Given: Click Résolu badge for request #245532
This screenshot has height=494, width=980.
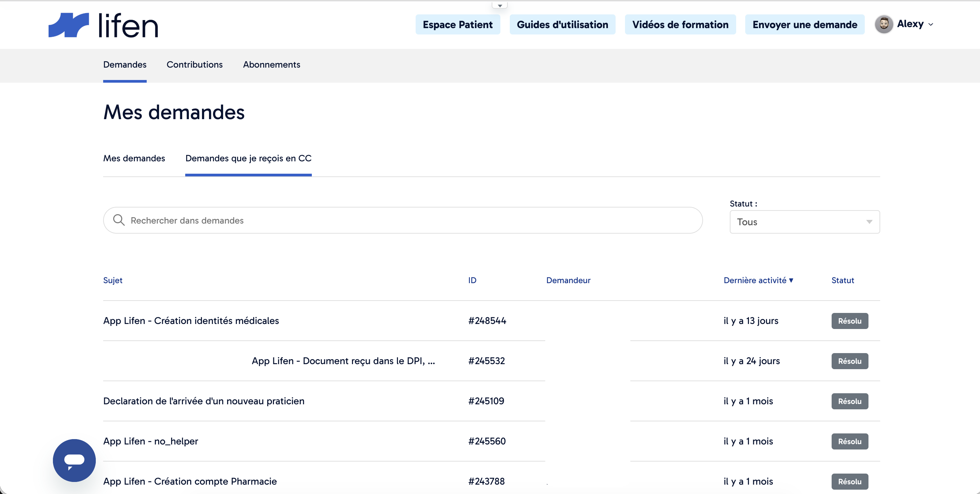Looking at the screenshot, I should 849,361.
